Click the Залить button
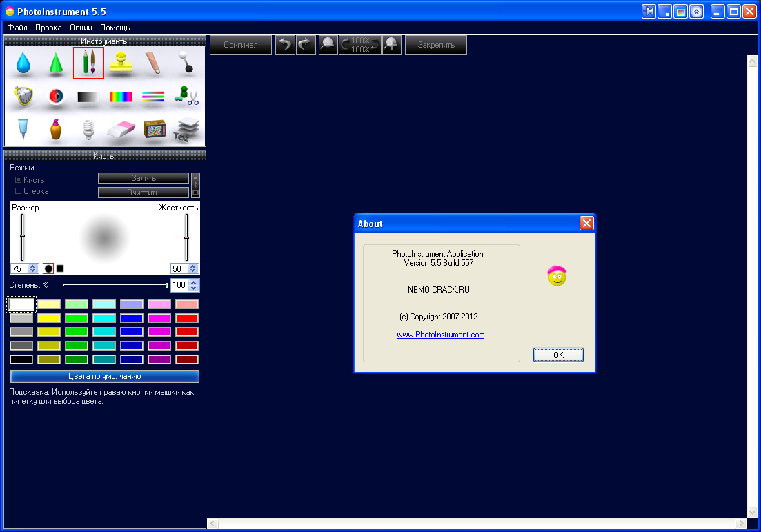761x532 pixels. pyautogui.click(x=144, y=178)
